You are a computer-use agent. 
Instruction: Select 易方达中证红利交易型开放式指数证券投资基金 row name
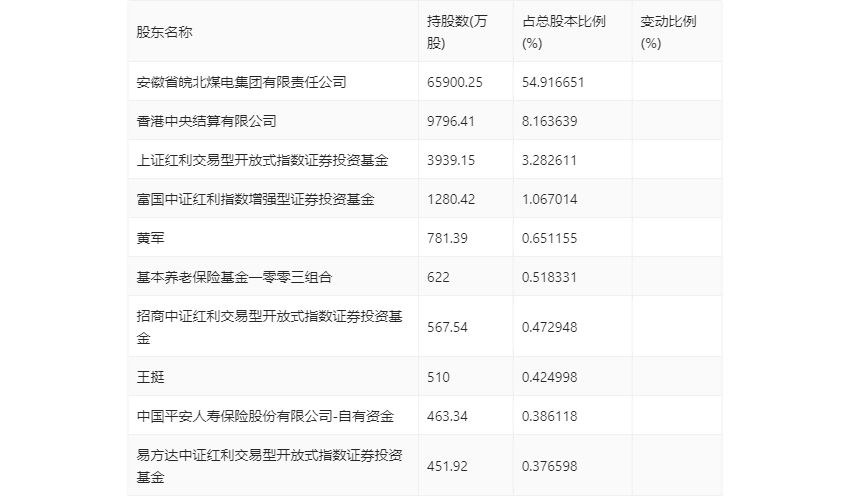point(269,466)
